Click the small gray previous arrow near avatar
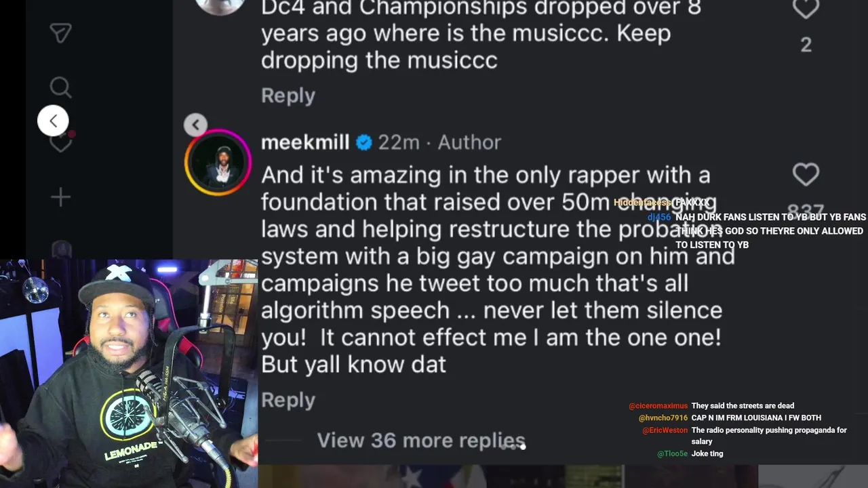This screenshot has width=868, height=488. point(195,124)
